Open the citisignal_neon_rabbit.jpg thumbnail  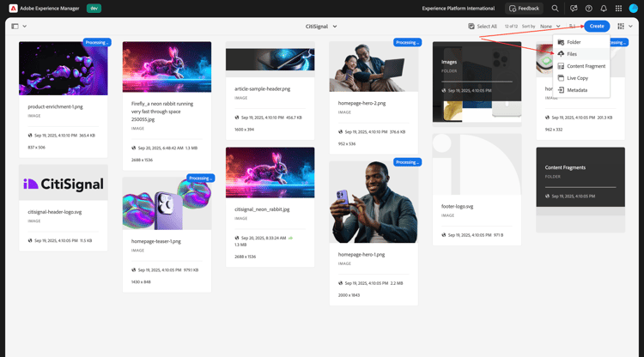[270, 172]
